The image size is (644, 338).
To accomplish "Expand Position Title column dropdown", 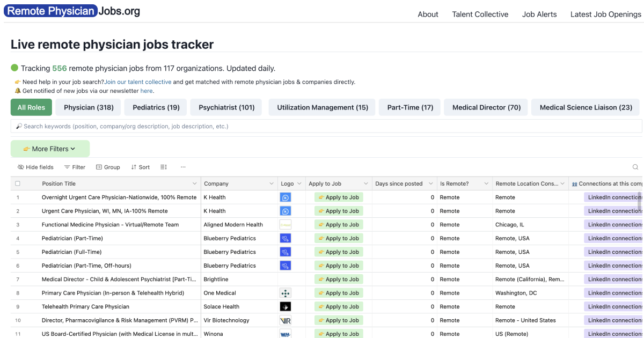I will click(195, 183).
